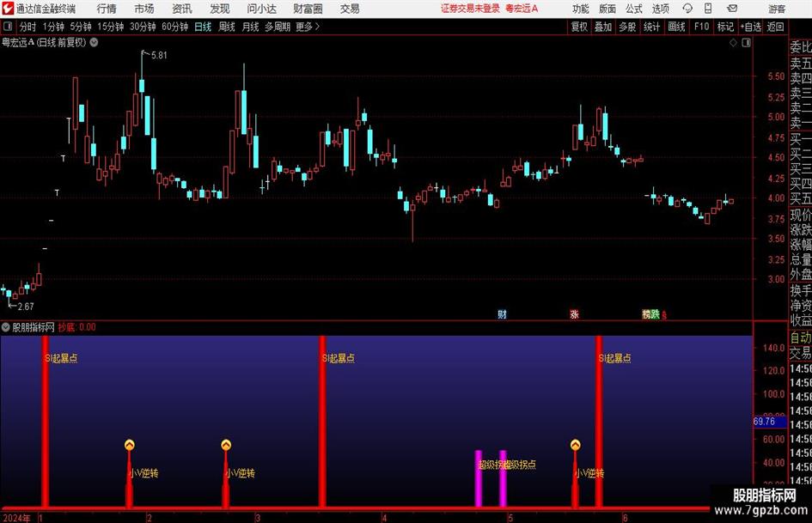812x523 pixels.
Task: Switch to 30分钟 period
Action: pyautogui.click(x=143, y=27)
